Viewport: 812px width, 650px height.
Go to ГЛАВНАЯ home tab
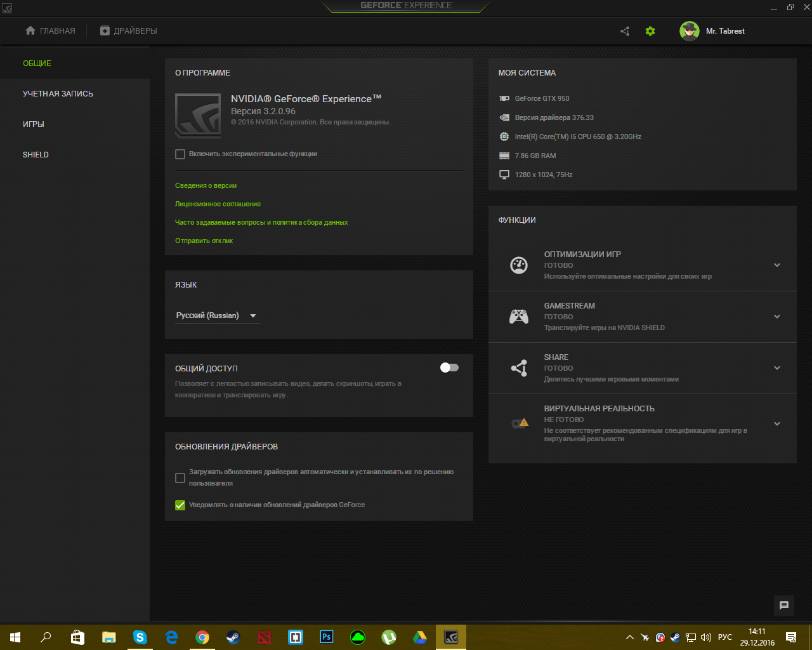point(50,31)
